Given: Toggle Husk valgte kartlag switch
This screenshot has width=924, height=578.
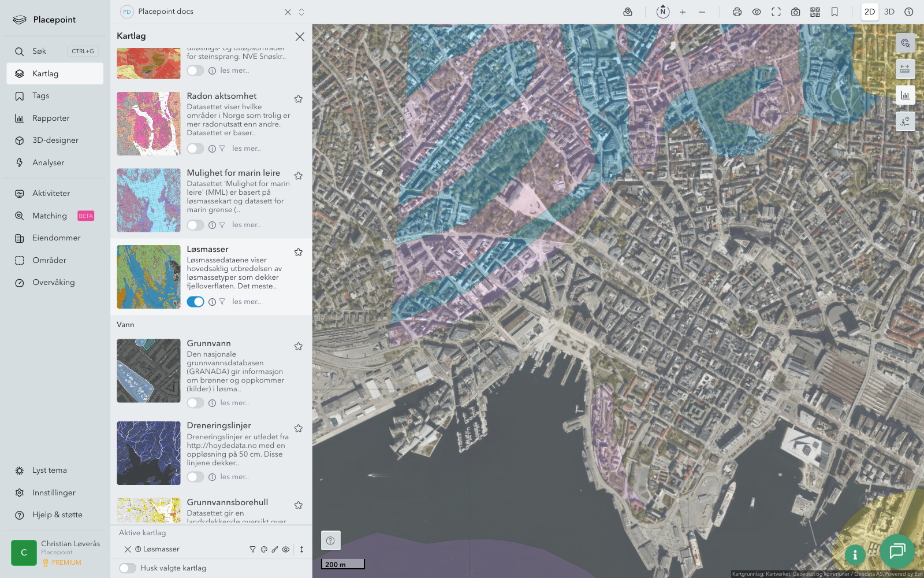Looking at the screenshot, I should [x=128, y=568].
